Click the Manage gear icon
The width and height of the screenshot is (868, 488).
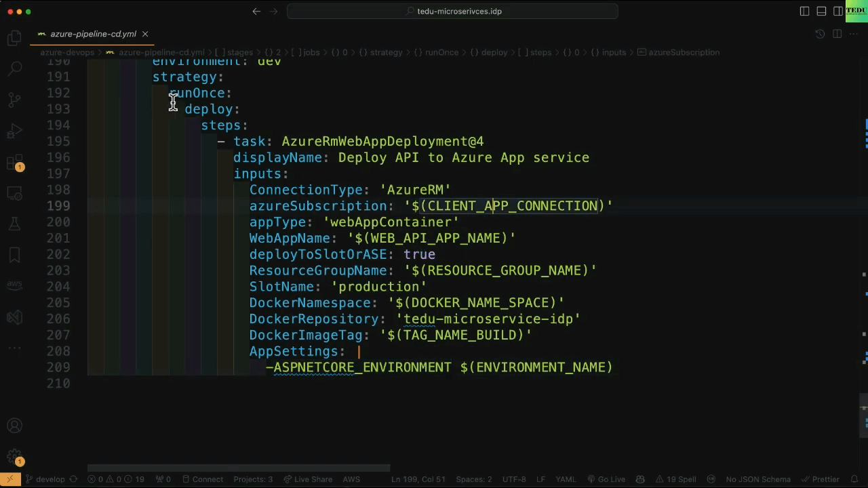(14, 456)
